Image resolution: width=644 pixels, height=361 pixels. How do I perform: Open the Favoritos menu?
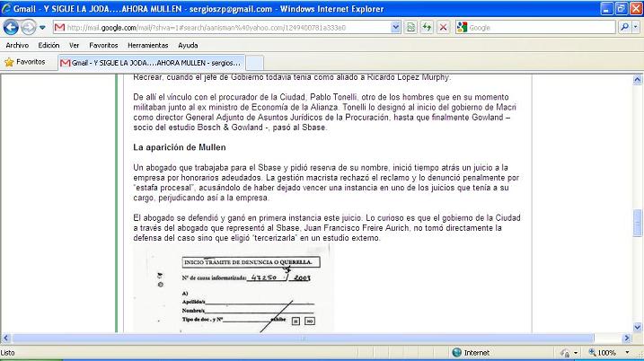(x=103, y=45)
